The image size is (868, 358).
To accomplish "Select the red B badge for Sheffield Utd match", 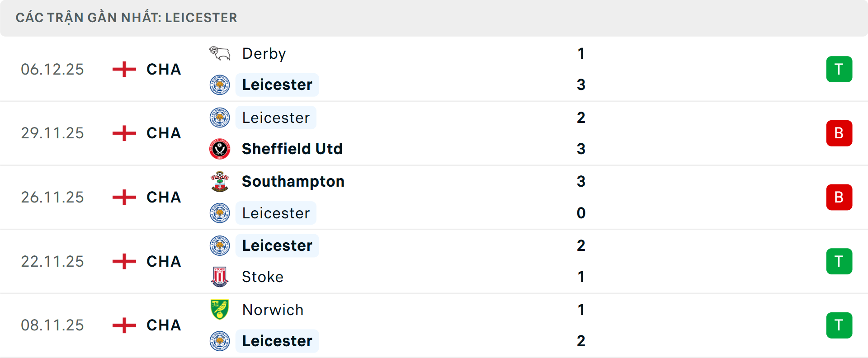I will 839,133.
